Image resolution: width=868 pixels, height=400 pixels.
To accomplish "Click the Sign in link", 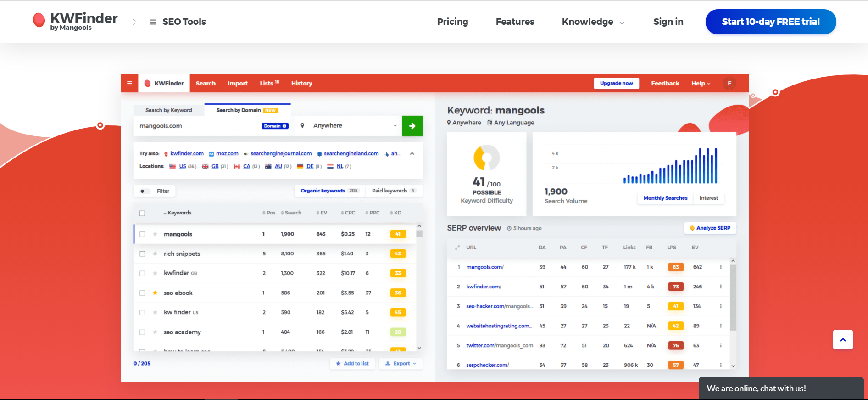I will tap(668, 22).
